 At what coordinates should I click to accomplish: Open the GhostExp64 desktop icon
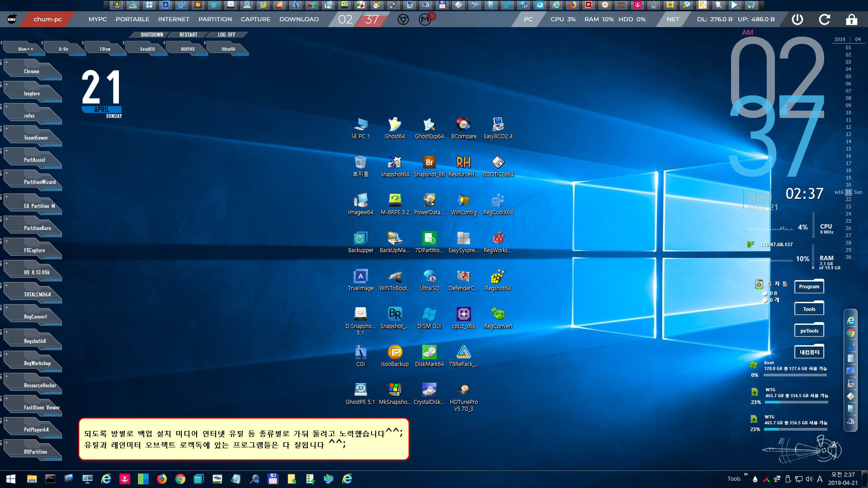[x=429, y=127]
